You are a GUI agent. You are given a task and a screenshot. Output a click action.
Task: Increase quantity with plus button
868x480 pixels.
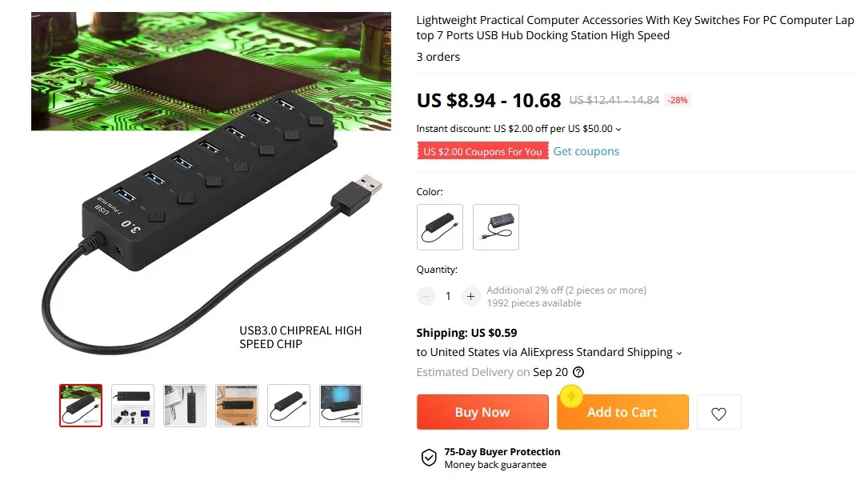click(470, 296)
